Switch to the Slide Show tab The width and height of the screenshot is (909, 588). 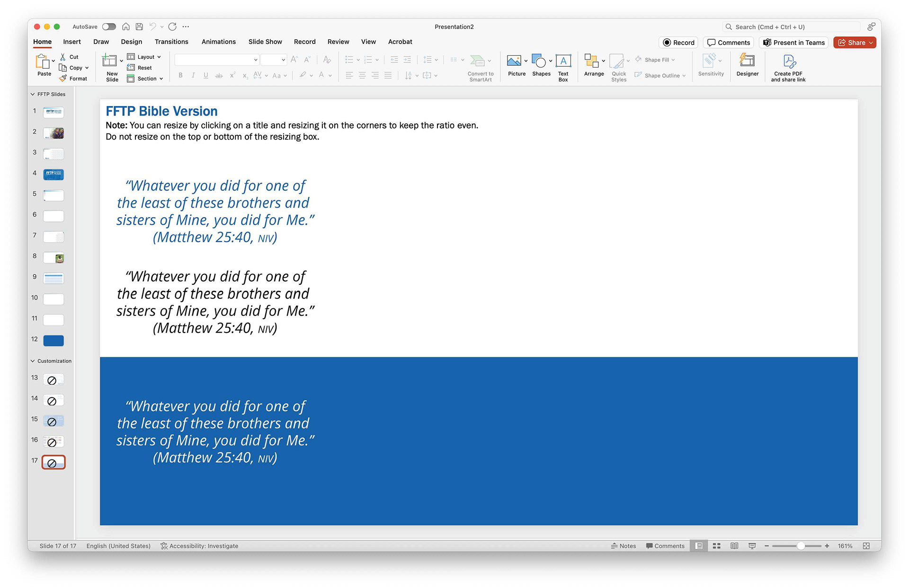[265, 42]
